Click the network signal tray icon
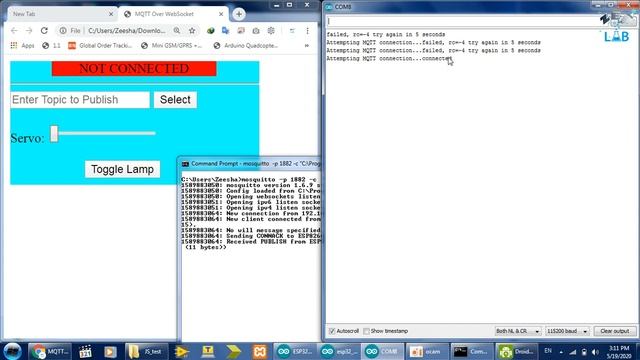Screen dimensions: 640x360 (573, 352)
